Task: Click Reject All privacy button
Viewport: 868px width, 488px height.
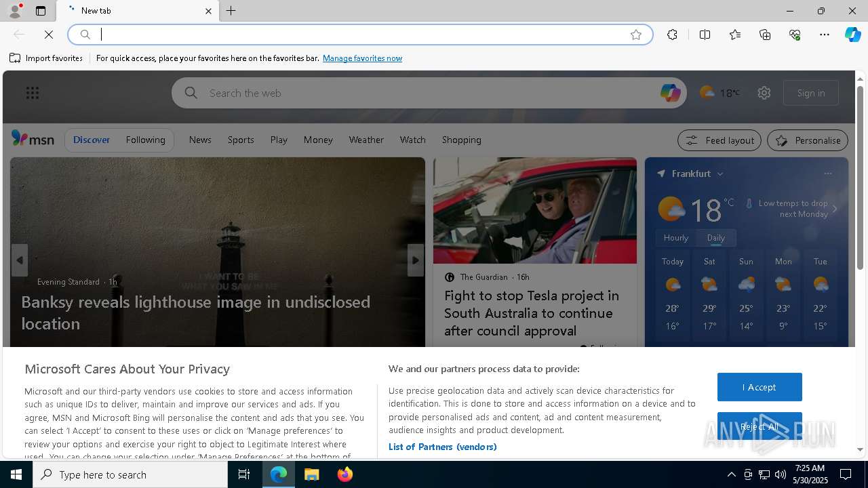Action: point(759,426)
